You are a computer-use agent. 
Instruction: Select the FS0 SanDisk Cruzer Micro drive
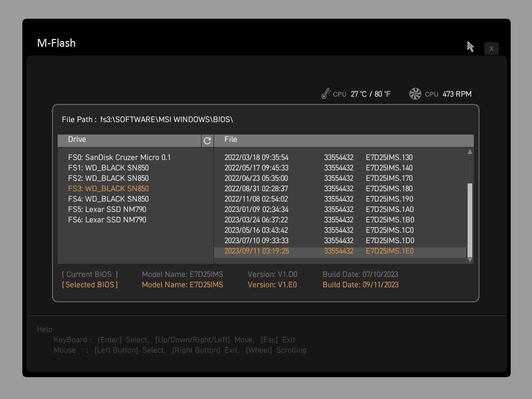(x=119, y=157)
